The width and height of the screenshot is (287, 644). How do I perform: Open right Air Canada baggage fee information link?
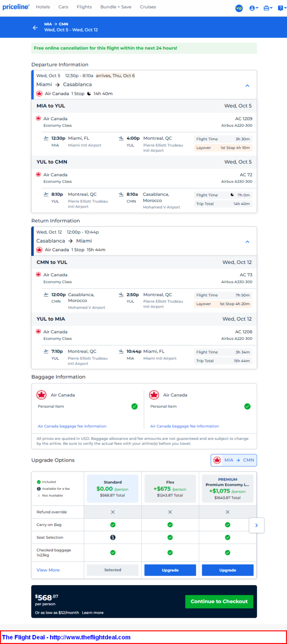point(185,426)
